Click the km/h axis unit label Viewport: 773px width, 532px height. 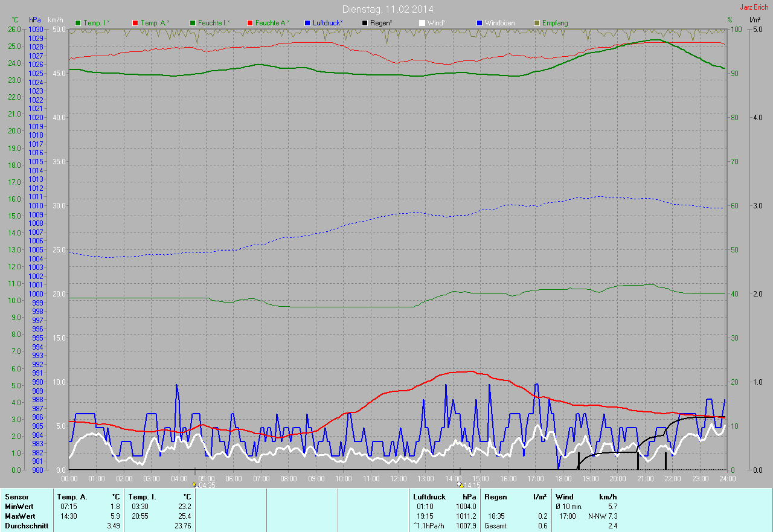(x=56, y=20)
